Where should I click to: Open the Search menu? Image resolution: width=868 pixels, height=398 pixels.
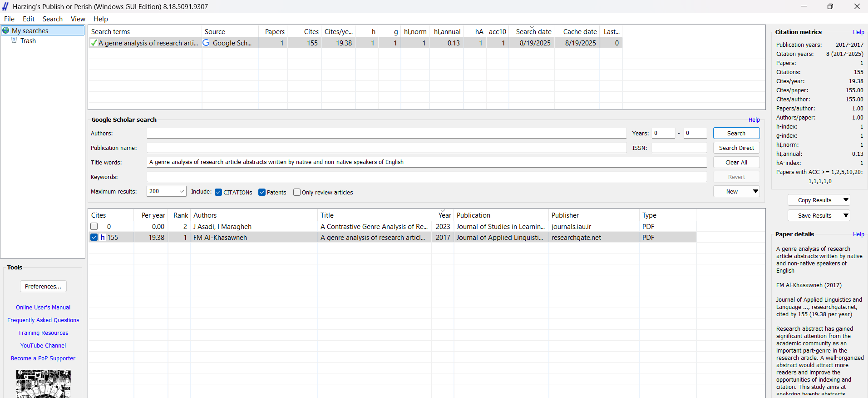53,19
